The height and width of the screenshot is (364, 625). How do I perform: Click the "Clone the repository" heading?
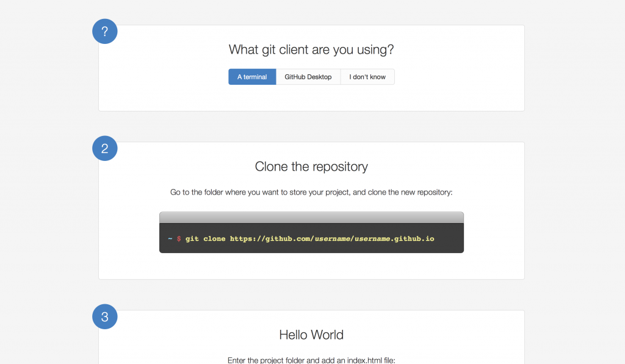tap(311, 166)
